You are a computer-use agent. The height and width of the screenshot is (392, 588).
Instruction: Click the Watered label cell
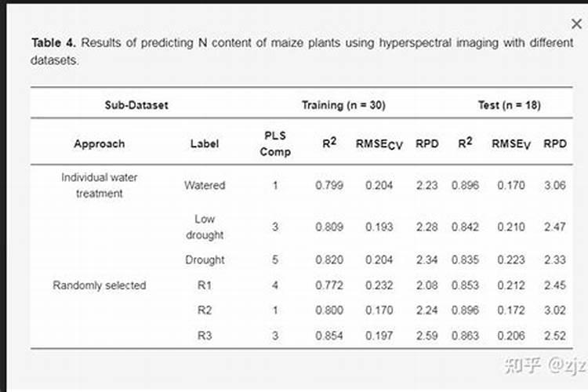pos(205,186)
